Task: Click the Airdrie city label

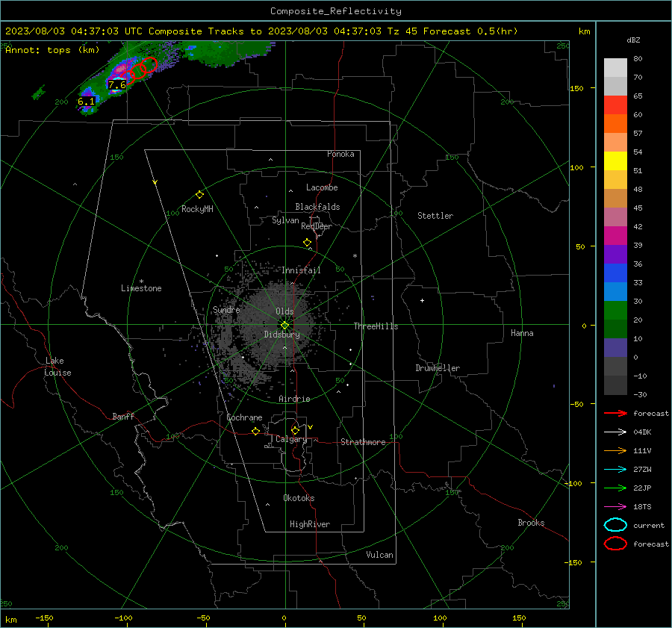Action: point(294,399)
